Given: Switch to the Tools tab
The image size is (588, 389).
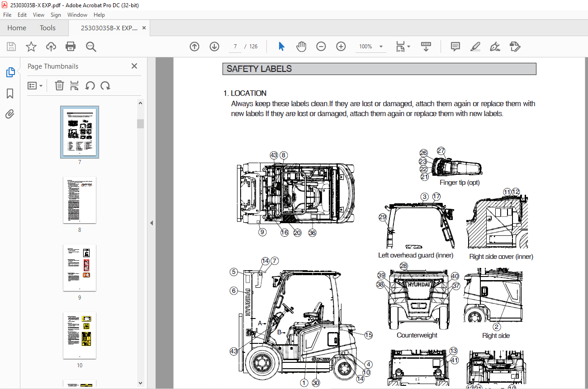Looking at the screenshot, I should [x=47, y=28].
